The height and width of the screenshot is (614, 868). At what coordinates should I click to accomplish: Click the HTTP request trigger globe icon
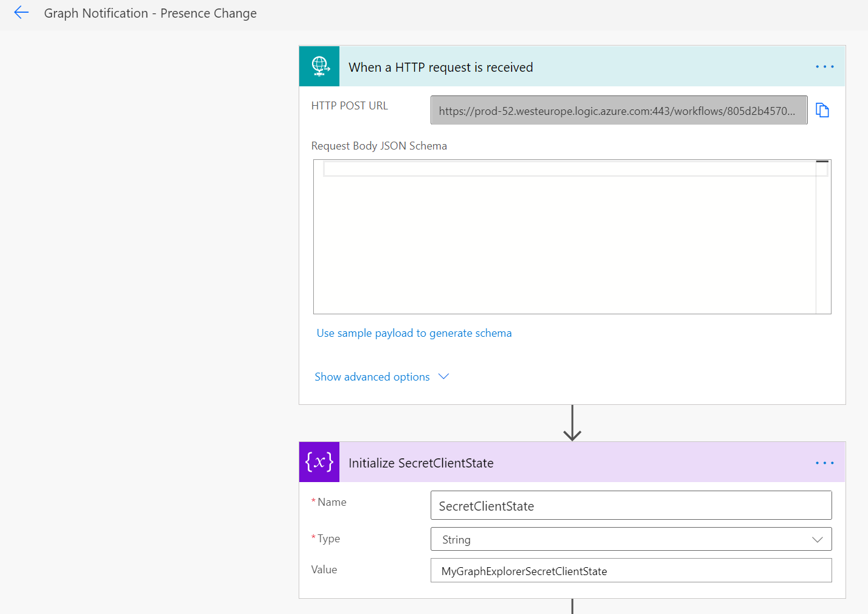click(x=319, y=66)
